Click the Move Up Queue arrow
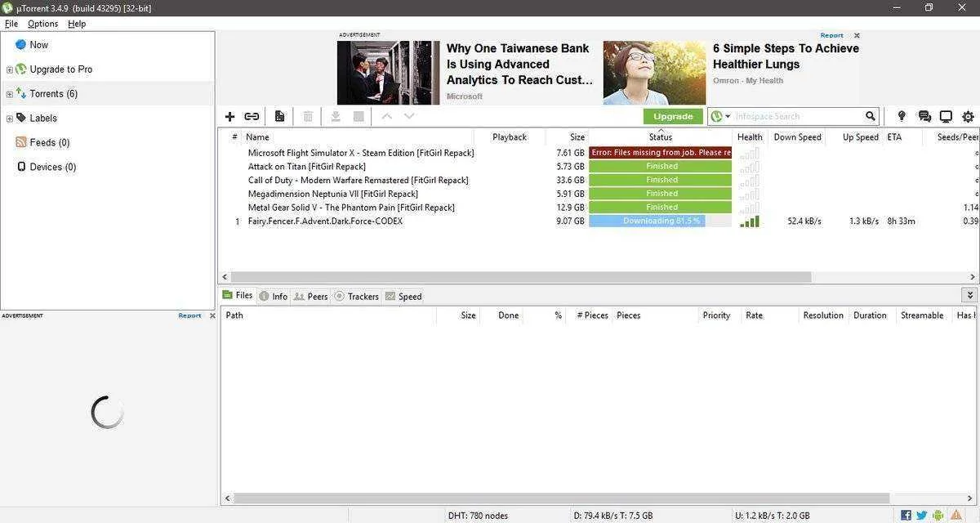Screen dimensions: 980x523 pyautogui.click(x=387, y=116)
